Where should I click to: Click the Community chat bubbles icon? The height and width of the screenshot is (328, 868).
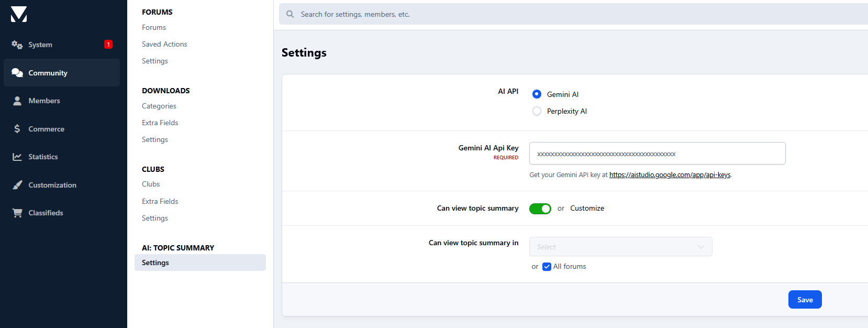coord(17,73)
